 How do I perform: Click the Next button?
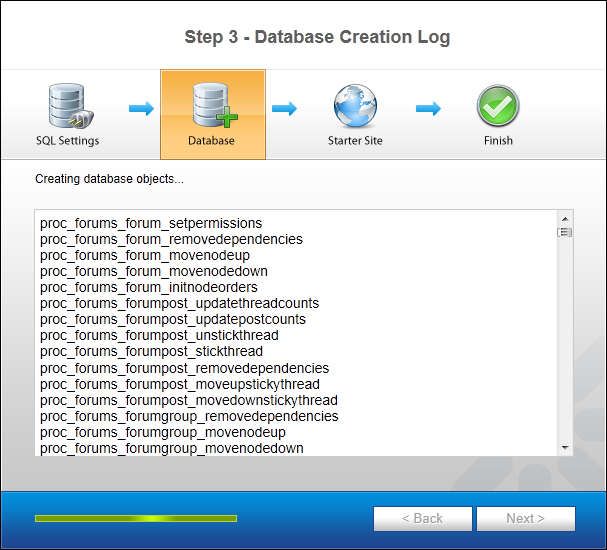point(526,519)
